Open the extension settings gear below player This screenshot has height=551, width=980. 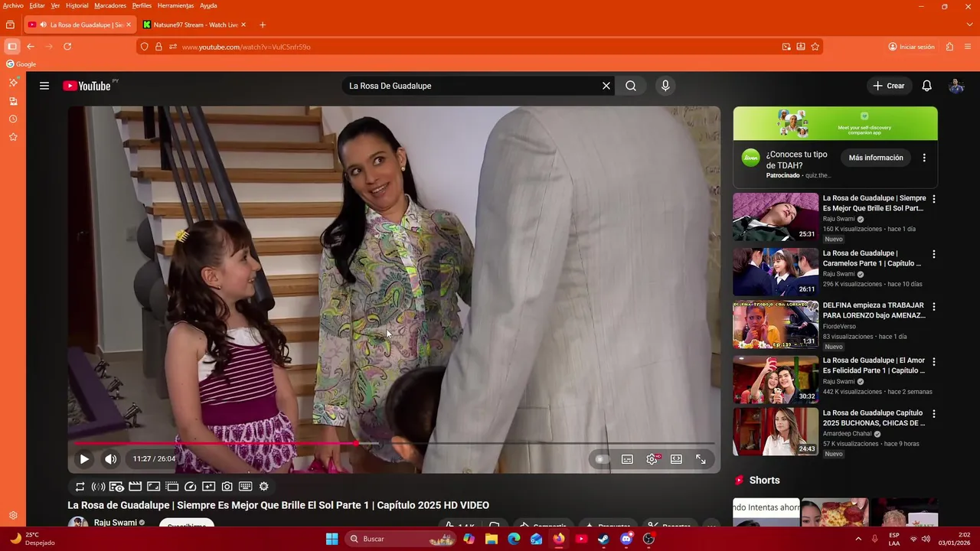coord(263,487)
